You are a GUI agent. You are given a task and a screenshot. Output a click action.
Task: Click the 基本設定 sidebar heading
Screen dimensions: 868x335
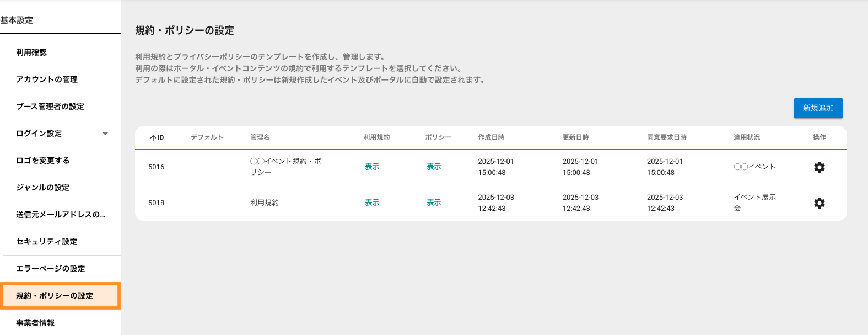click(17, 20)
